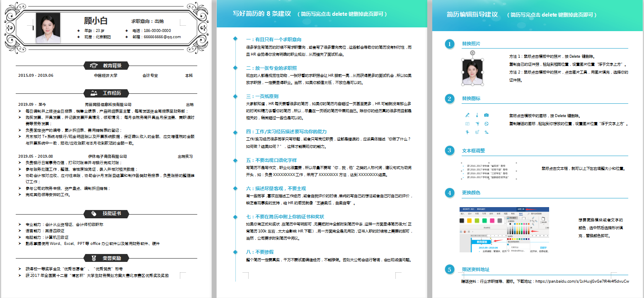Select the sample text box under 文本框调整
644x298 pixels.
coord(489,171)
